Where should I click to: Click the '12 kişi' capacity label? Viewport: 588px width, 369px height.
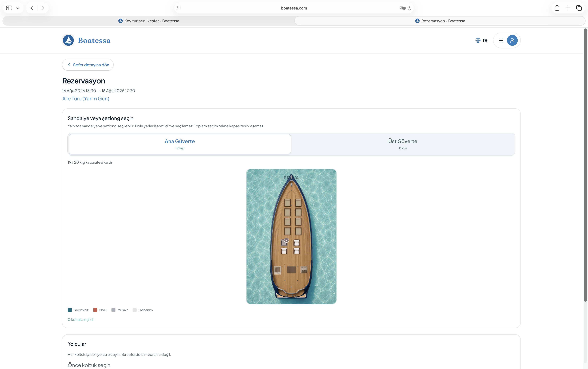pos(180,148)
